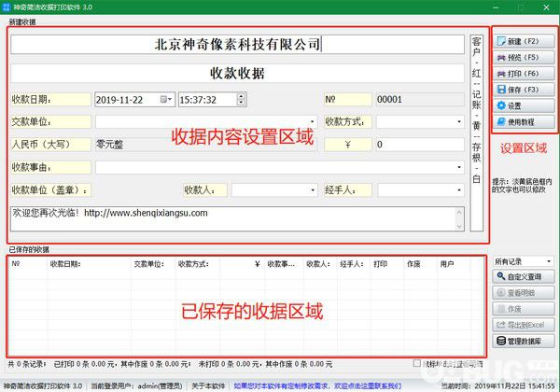Minimize the receipt software window
This screenshot has width=560, height=392.
tap(496, 7)
